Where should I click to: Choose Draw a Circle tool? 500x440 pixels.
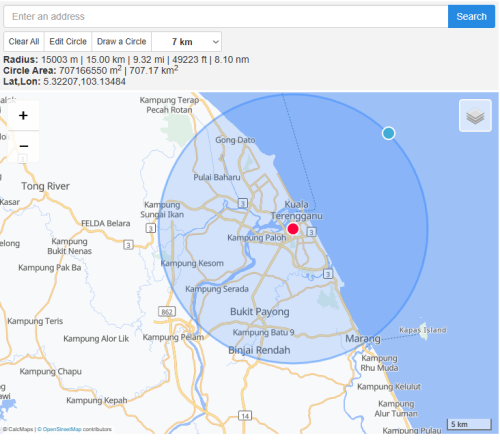coord(122,42)
